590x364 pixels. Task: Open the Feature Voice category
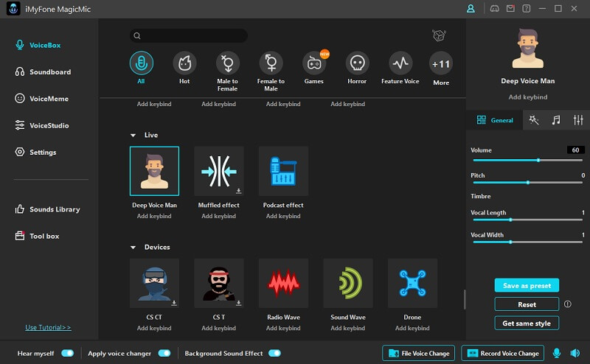pyautogui.click(x=400, y=63)
